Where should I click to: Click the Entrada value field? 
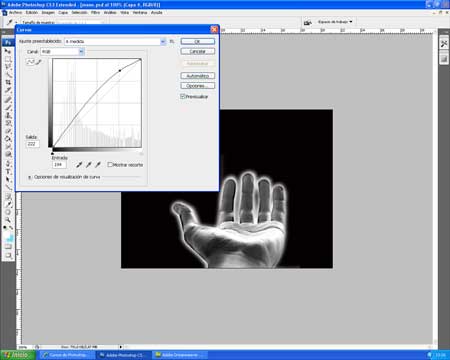59,165
